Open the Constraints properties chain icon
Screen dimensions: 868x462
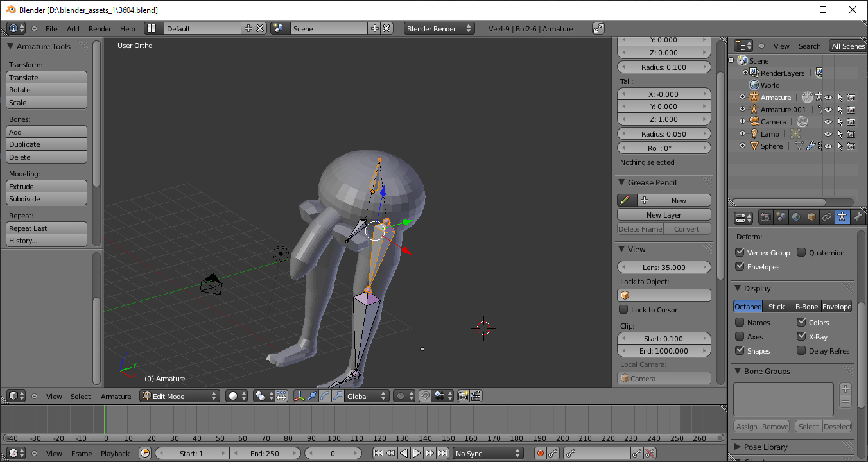point(827,218)
